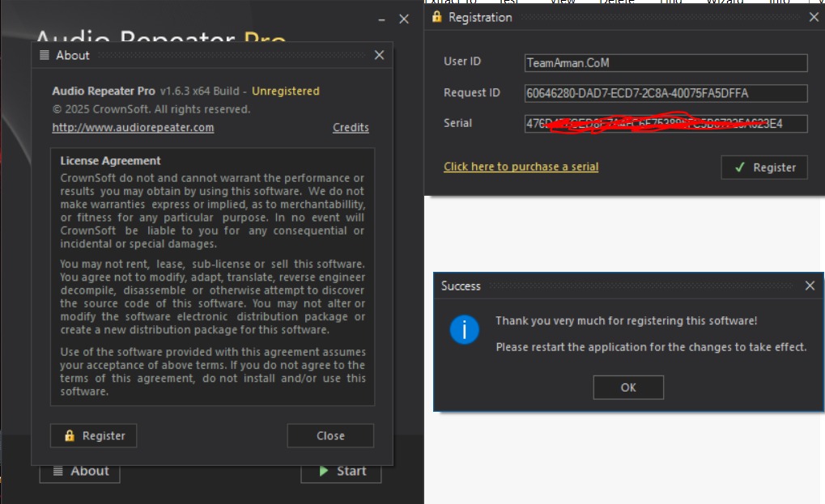Click the 'Thank you very much' message
825x504 pixels.
click(626, 320)
